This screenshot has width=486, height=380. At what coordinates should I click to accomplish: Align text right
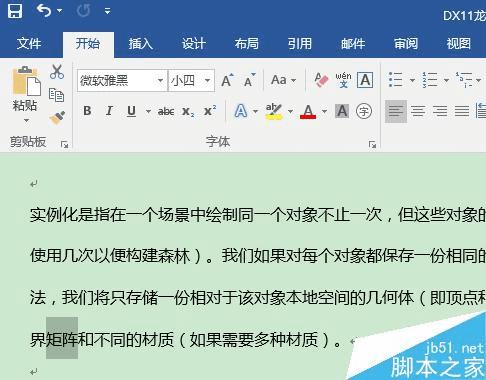(x=440, y=111)
